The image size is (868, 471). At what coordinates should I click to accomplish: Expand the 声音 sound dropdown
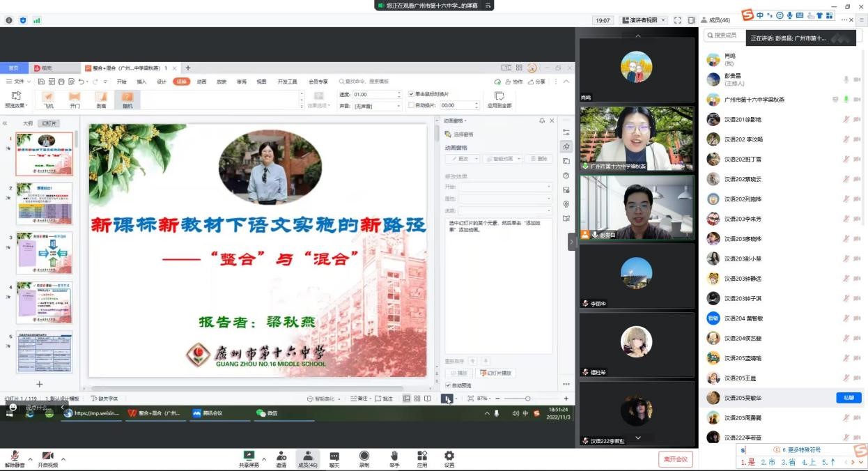click(x=399, y=106)
